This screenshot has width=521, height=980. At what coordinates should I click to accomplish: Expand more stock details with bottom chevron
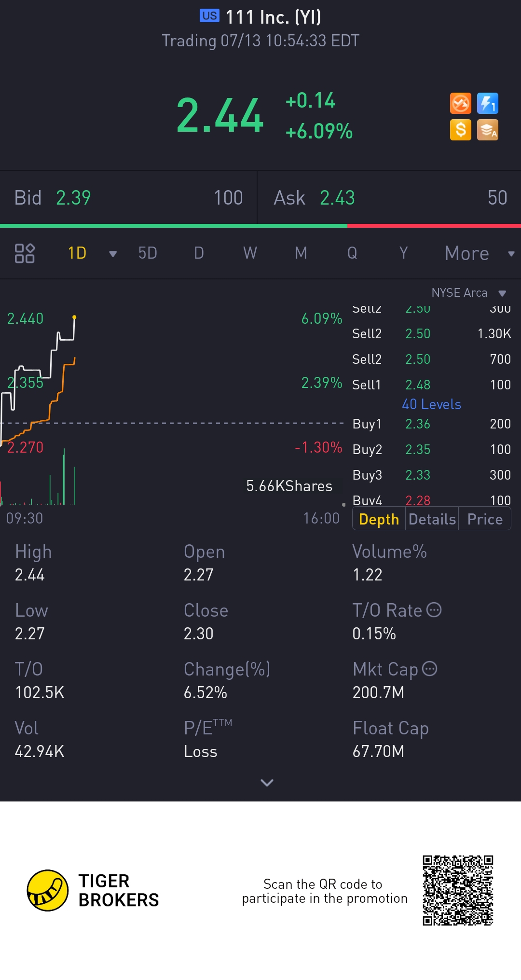point(267,782)
